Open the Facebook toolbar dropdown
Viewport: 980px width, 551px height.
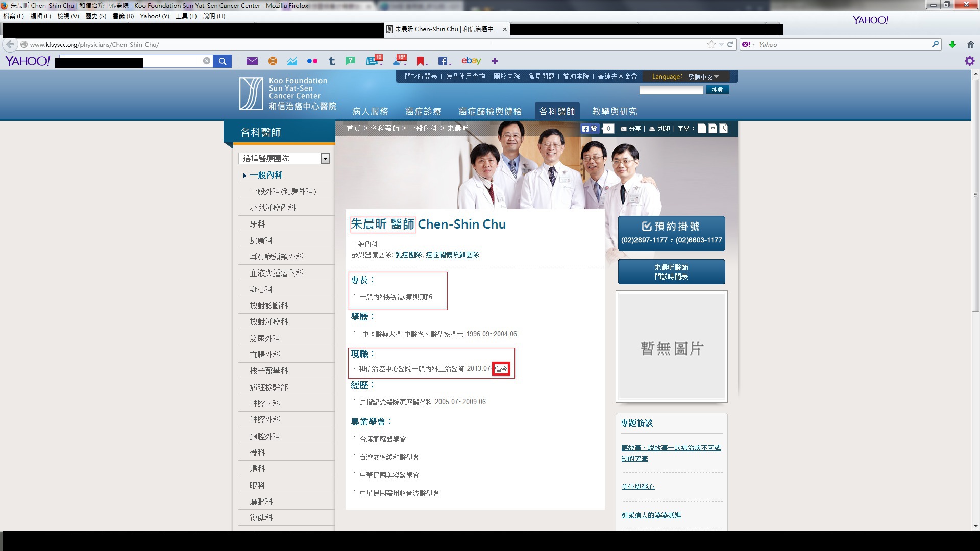pyautogui.click(x=444, y=61)
